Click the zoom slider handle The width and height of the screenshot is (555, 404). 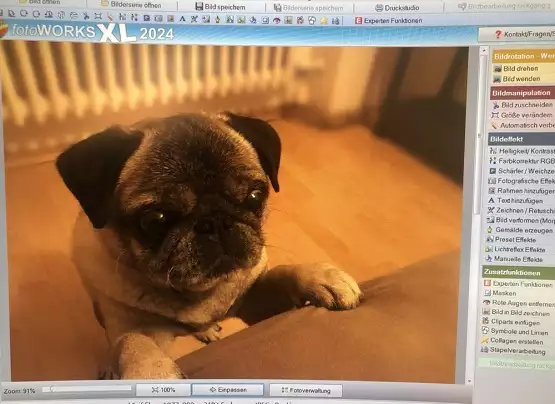click(x=52, y=389)
